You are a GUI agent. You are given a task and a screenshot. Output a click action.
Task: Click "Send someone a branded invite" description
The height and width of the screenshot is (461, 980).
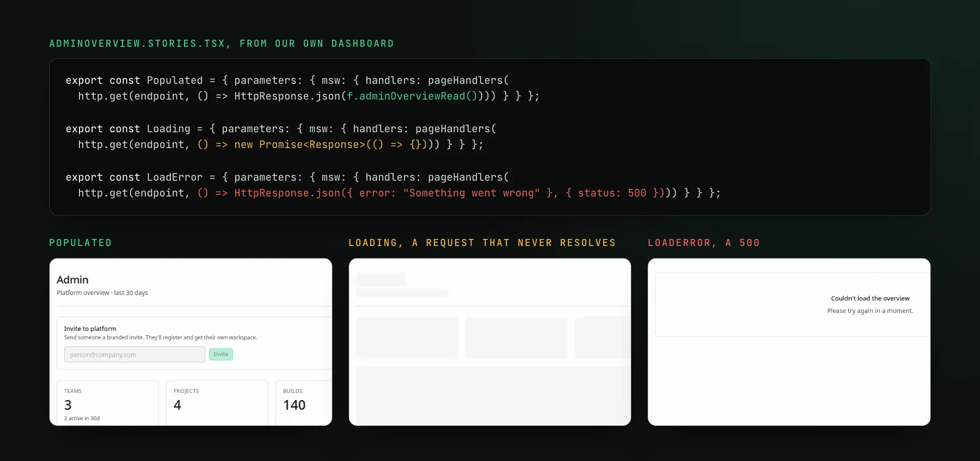(161, 337)
